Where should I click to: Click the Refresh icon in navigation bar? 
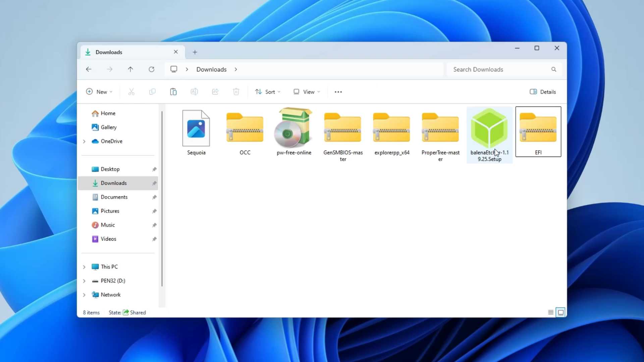click(152, 69)
